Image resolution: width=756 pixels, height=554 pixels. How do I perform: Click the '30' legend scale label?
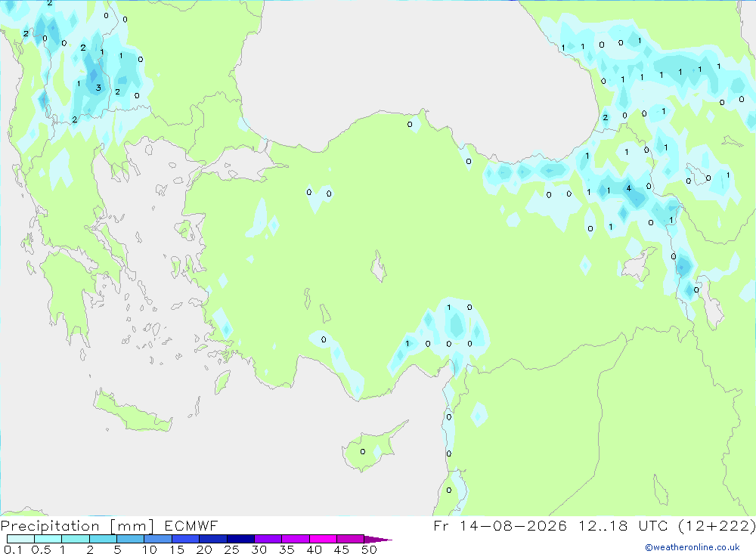259,549
